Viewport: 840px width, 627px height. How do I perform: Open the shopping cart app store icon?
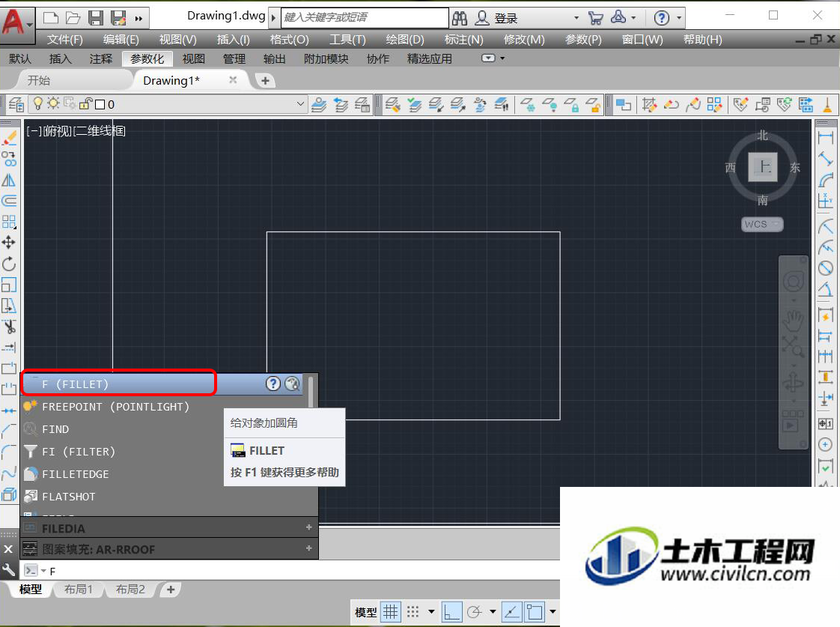(x=595, y=18)
